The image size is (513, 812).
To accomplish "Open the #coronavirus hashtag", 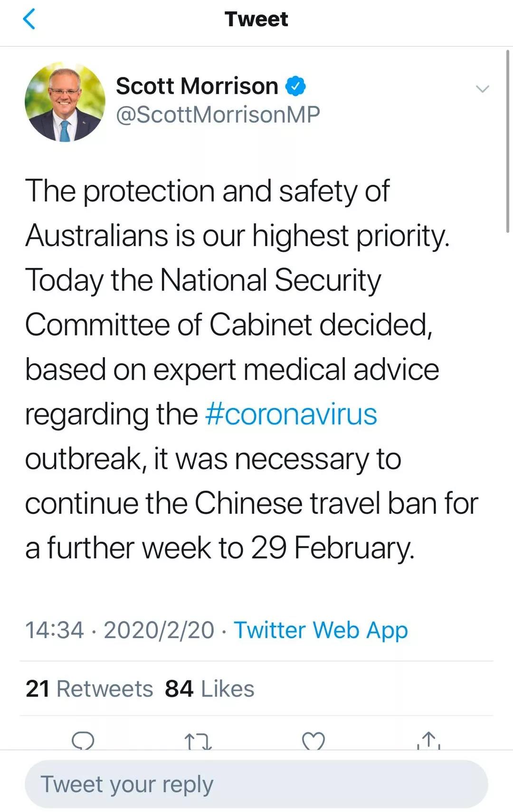I will [291, 414].
